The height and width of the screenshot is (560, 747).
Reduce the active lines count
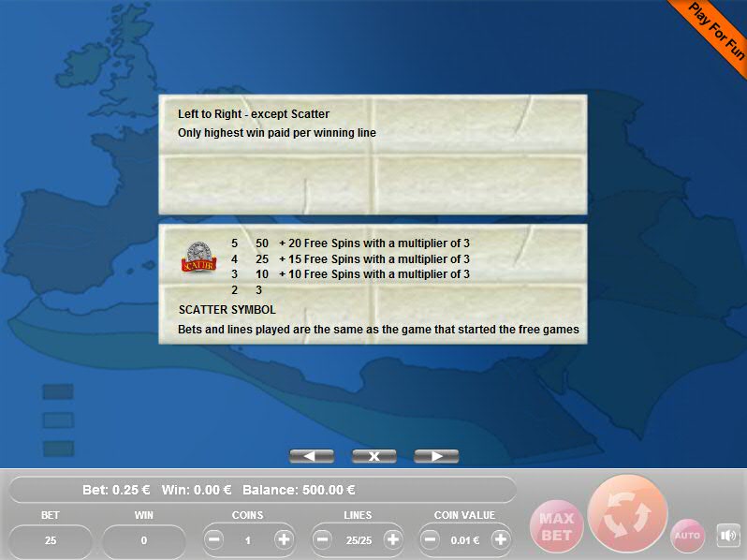point(323,540)
